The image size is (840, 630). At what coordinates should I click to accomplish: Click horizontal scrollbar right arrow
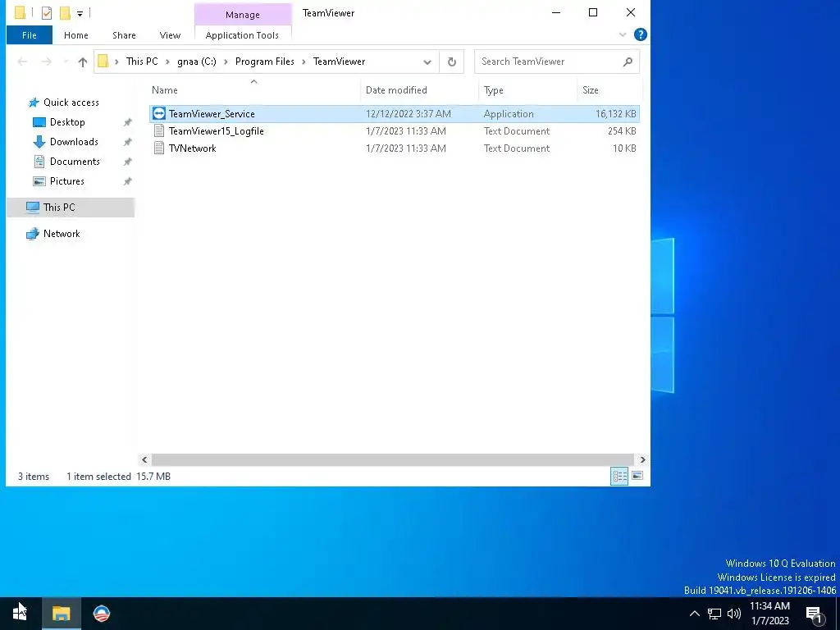coord(642,459)
